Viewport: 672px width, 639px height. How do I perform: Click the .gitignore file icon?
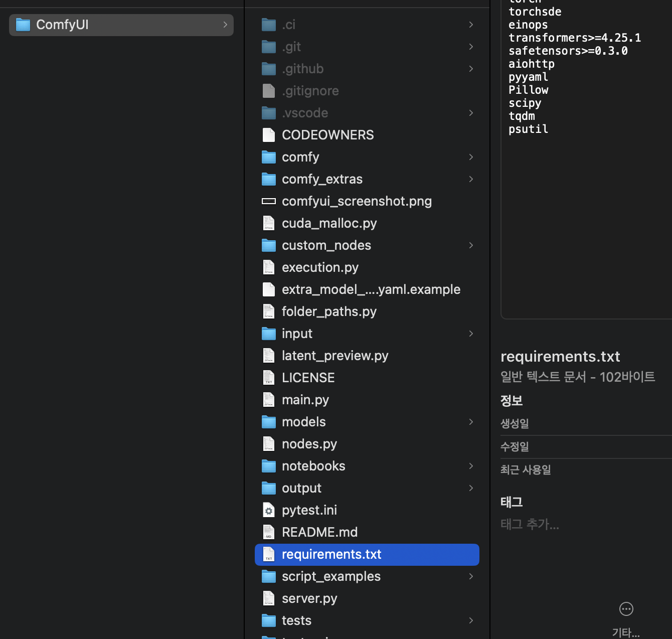click(269, 91)
